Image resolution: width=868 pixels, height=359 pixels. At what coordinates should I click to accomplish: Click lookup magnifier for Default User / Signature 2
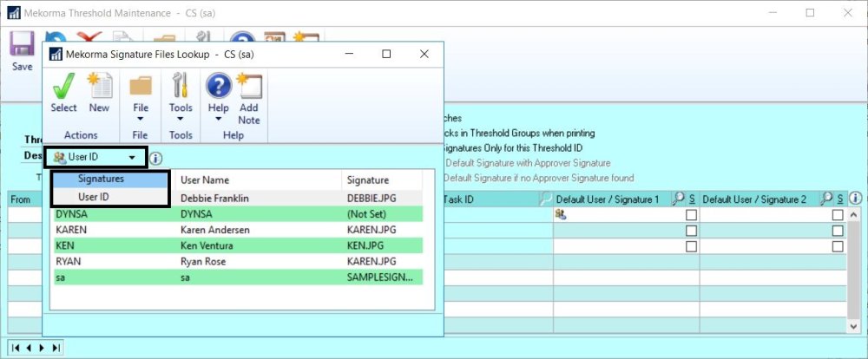(x=826, y=199)
